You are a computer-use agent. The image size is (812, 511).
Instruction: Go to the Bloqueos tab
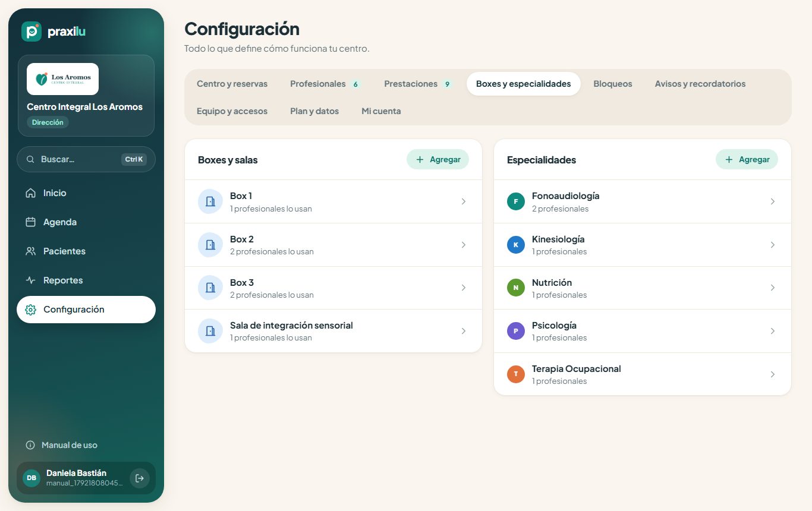click(x=613, y=84)
